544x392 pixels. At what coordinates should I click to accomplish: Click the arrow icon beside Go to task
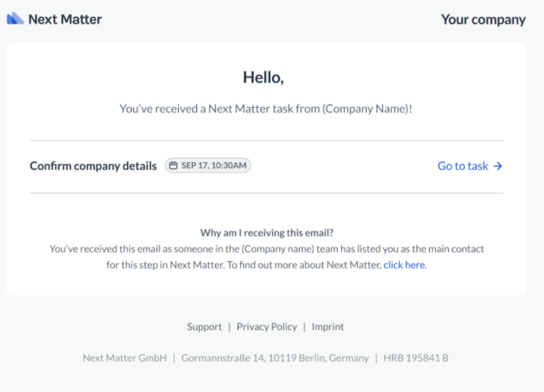click(x=498, y=166)
